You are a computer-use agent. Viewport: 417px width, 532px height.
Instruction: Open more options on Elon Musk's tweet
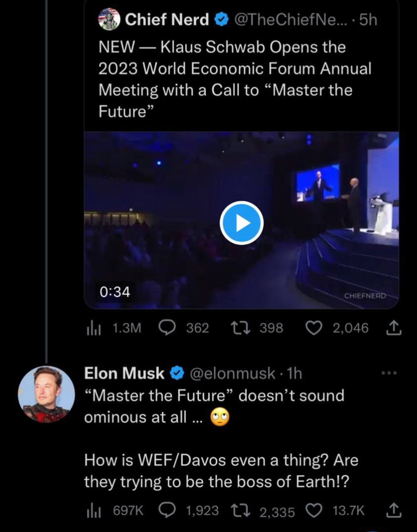click(389, 373)
